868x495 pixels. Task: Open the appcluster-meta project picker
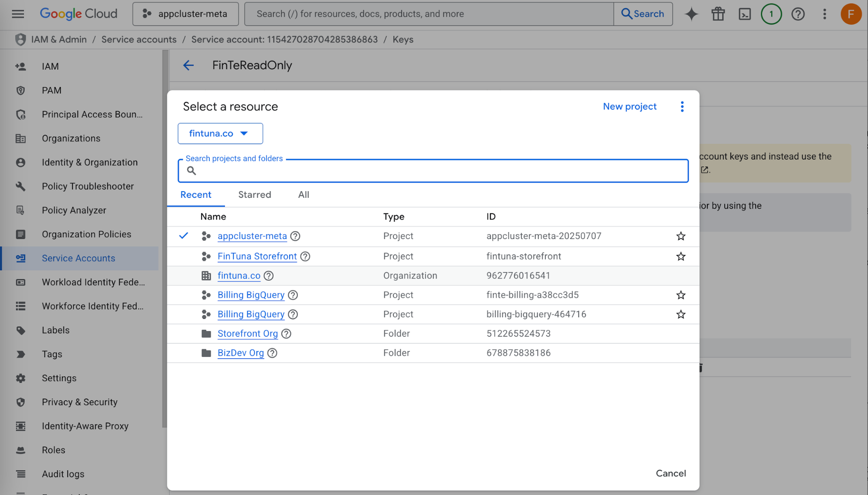pyautogui.click(x=185, y=14)
